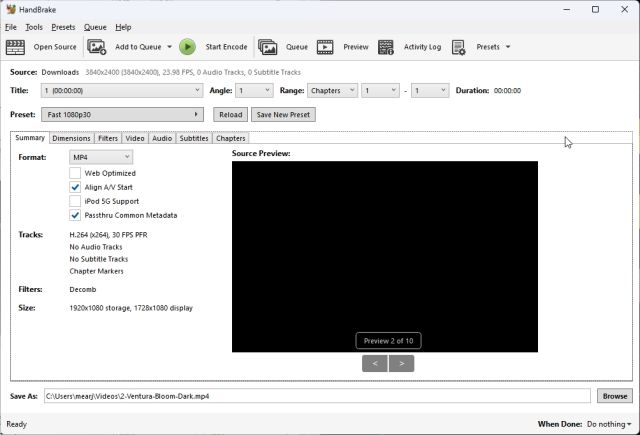The image size is (640, 435).
Task: Expand the Add to Queue dropdown arrow
Action: 169,47
